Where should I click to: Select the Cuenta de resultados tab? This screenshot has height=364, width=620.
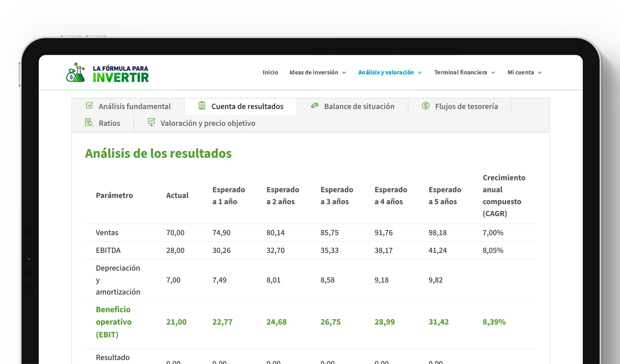tap(241, 106)
